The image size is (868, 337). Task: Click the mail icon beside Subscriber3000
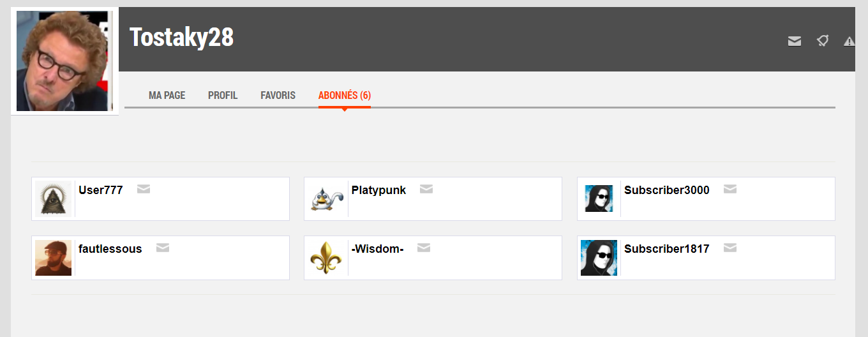click(x=730, y=189)
